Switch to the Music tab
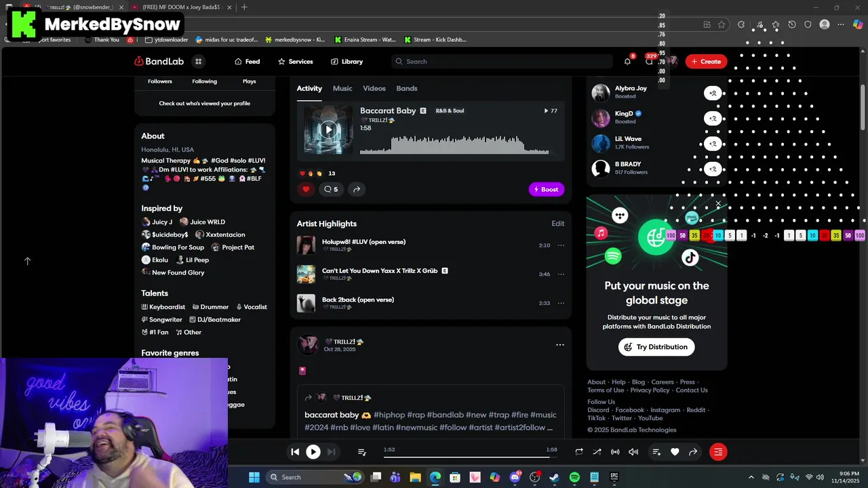 coord(342,88)
